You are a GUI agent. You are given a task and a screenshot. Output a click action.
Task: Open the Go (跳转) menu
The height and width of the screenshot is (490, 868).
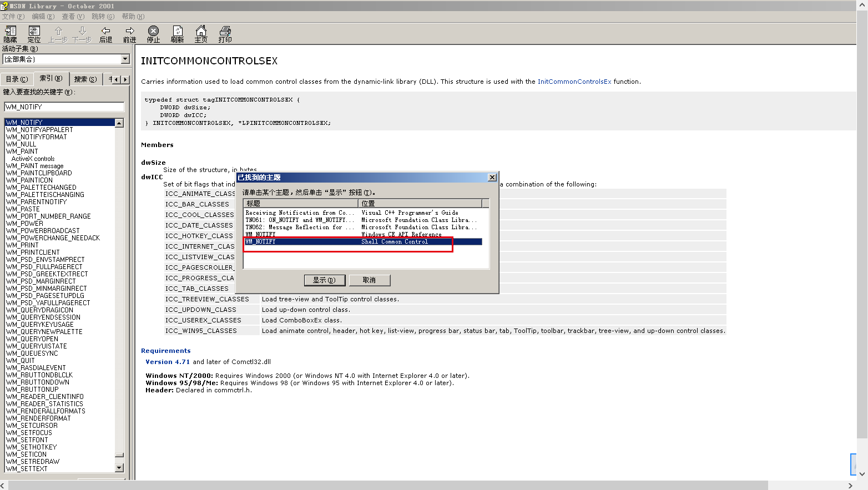103,17
